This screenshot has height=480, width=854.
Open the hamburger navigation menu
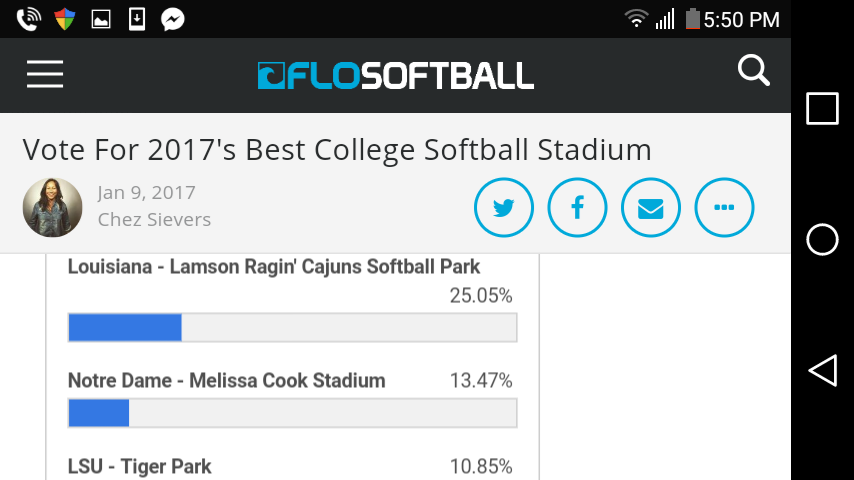(45, 75)
